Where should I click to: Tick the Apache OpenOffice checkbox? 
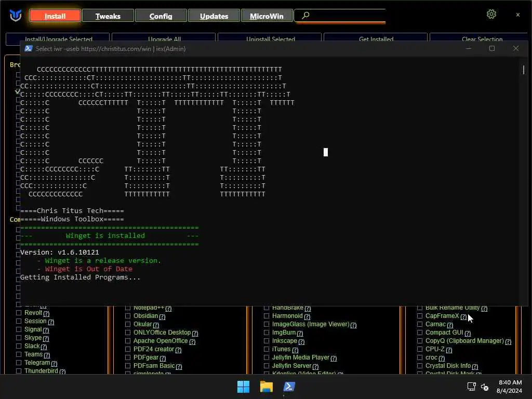coord(128,341)
